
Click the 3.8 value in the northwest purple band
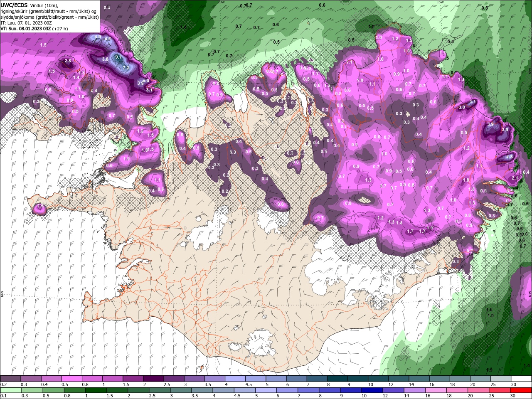click(105, 59)
